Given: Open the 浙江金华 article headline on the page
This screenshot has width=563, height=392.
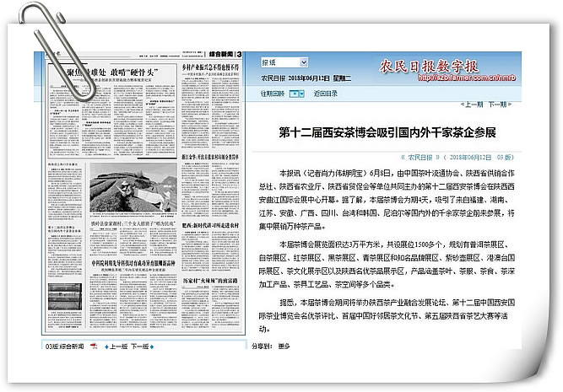Looking at the screenshot, I should [210, 157].
